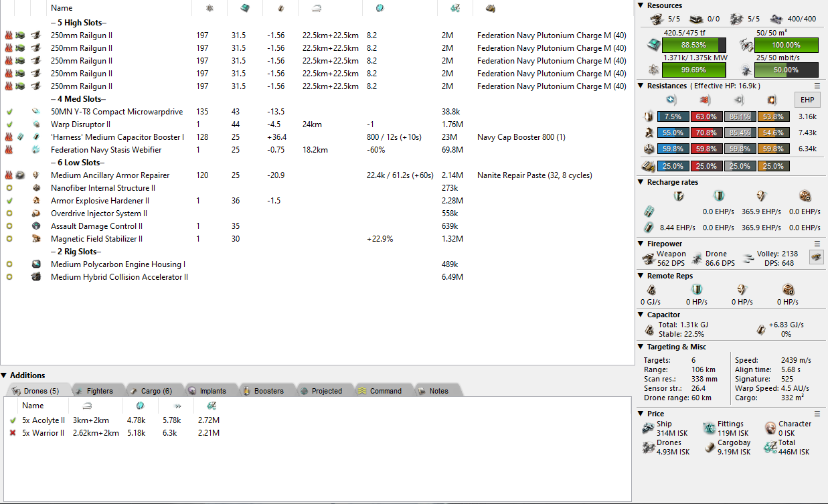Collapse the Resources panel
828x504 pixels.
641,5
